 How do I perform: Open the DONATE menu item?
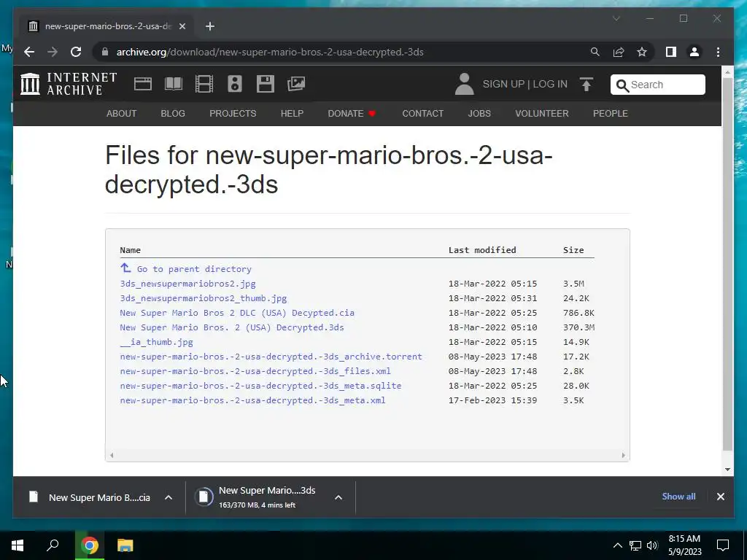[x=352, y=113]
